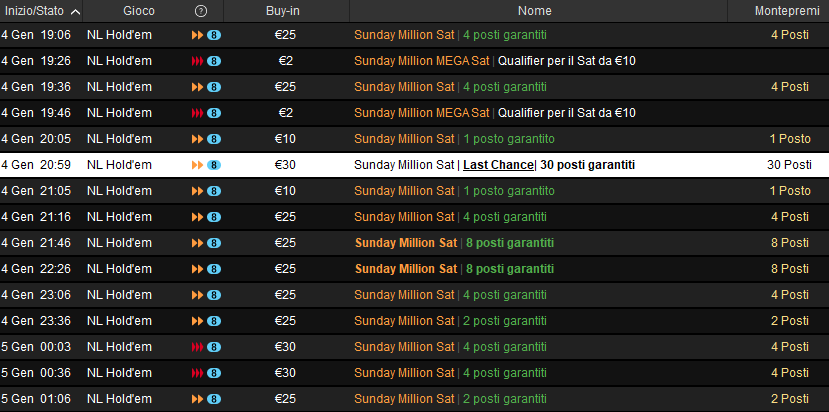829x412 pixels.
Task: Click the orange turbo arrows on 19:06 row
Action: pyautogui.click(x=197, y=35)
